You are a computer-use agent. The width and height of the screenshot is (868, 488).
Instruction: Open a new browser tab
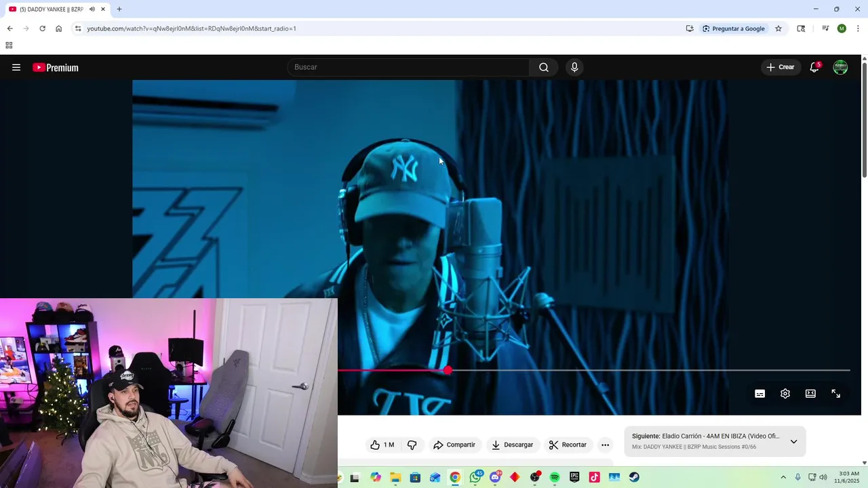(x=119, y=9)
